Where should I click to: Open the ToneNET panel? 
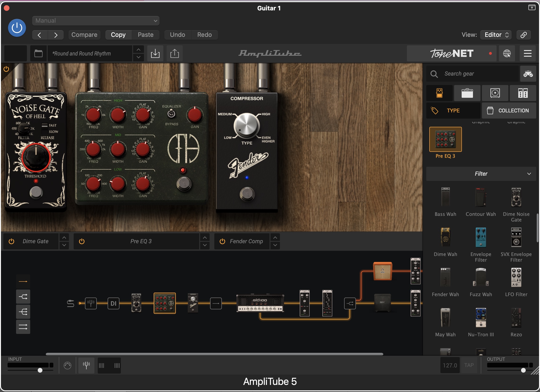coord(452,53)
